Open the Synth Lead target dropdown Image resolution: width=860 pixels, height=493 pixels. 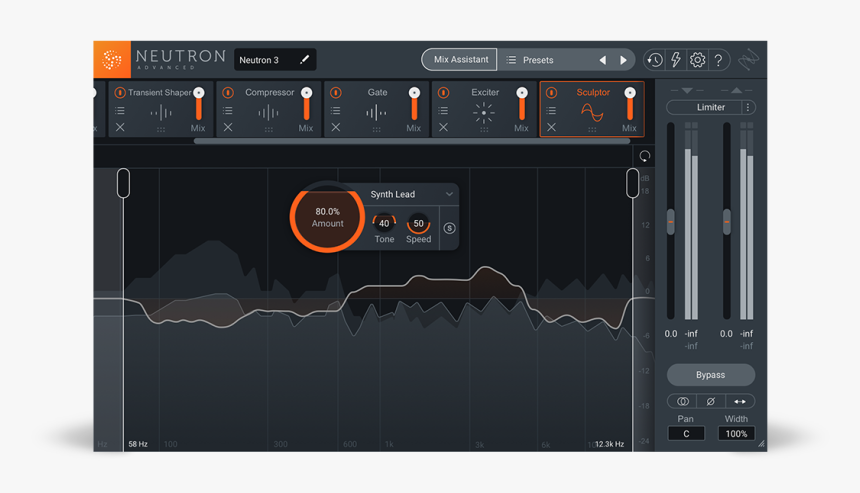[x=411, y=194]
